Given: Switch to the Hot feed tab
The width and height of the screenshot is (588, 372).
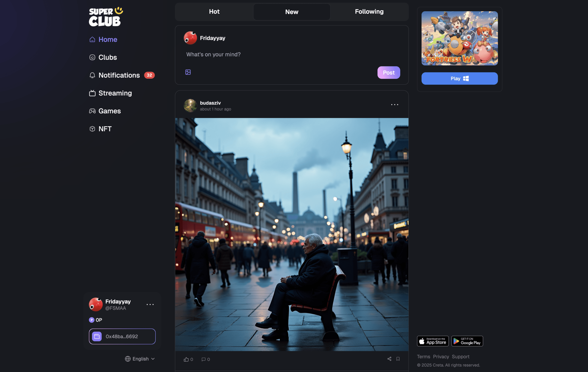Looking at the screenshot, I should click(x=214, y=12).
